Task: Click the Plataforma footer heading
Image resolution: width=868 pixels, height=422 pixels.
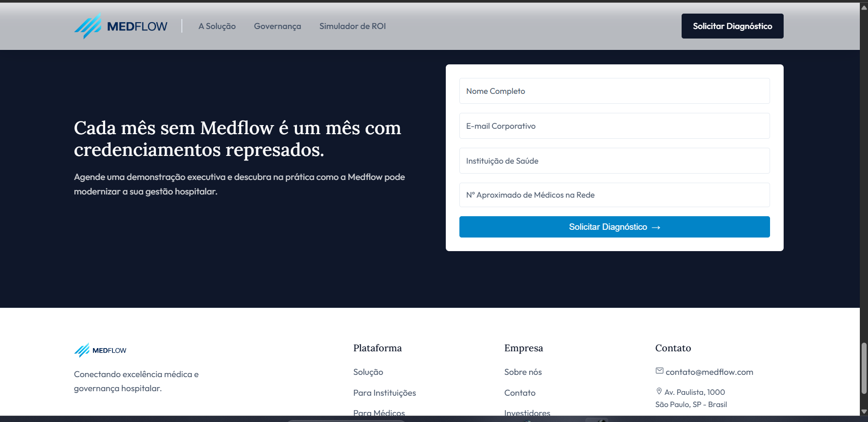Action: click(x=377, y=348)
